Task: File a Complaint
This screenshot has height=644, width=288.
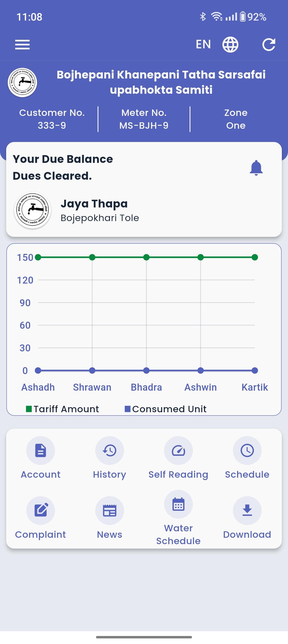Action: pos(41,518)
